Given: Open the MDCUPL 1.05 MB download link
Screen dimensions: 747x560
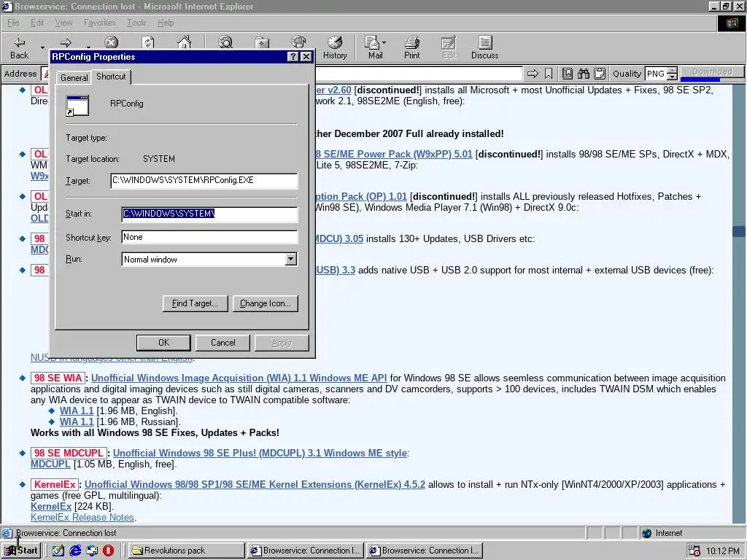Looking at the screenshot, I should point(50,464).
